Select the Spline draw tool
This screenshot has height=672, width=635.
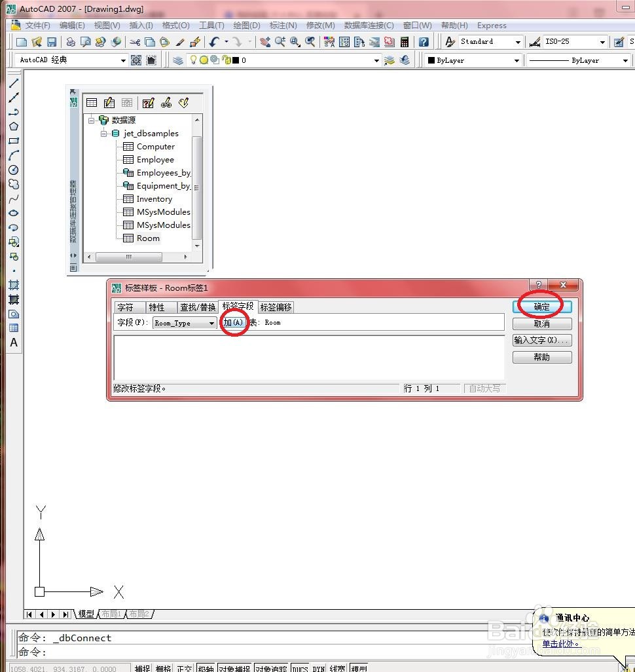click(x=14, y=199)
